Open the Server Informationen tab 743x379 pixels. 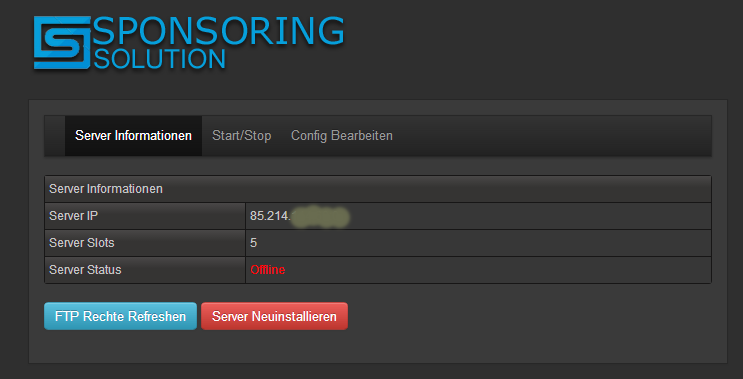pyautogui.click(x=133, y=136)
